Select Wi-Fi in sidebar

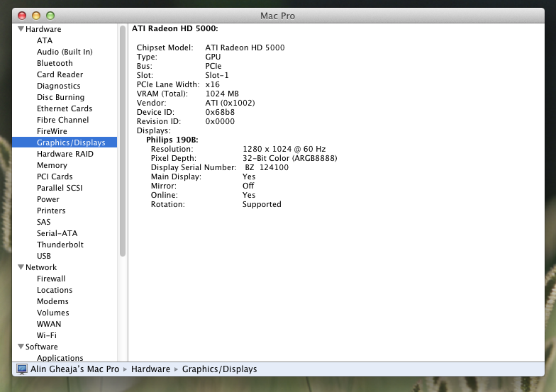coord(47,335)
